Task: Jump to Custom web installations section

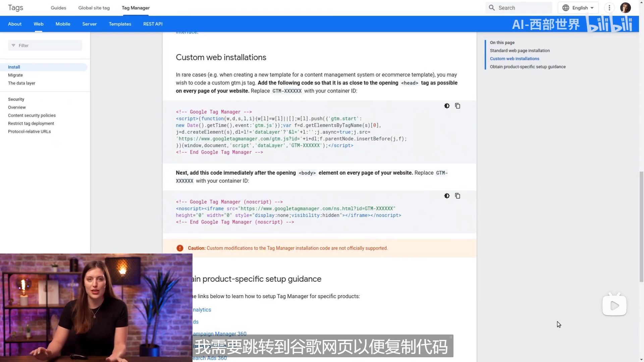Action: (x=515, y=59)
